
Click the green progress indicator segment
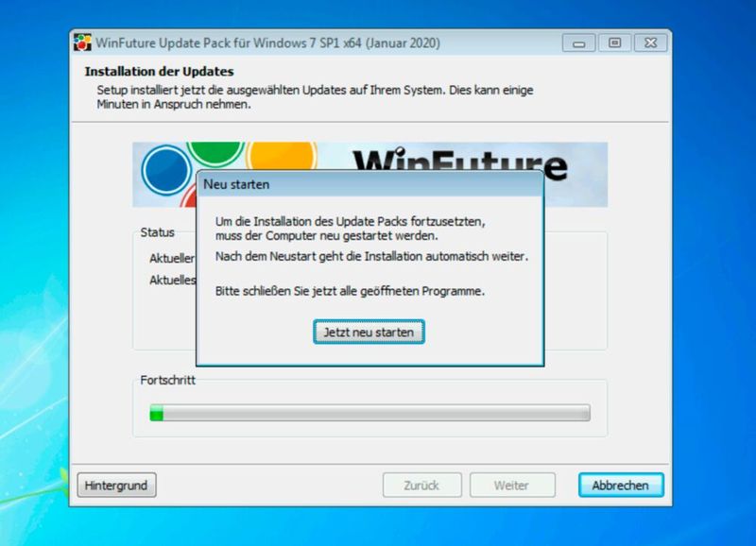click(157, 410)
